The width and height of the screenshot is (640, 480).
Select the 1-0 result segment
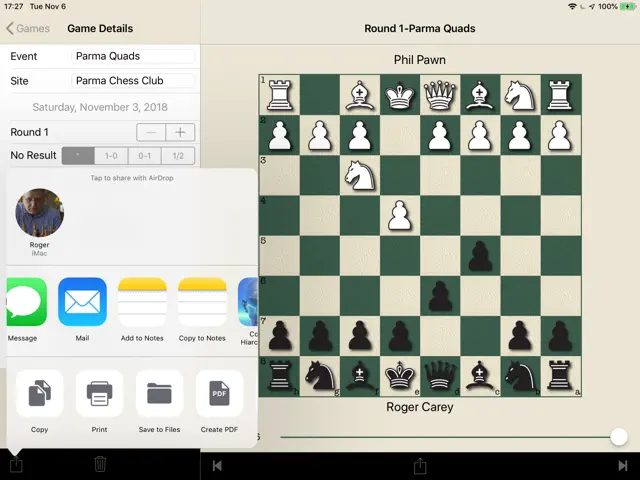(x=111, y=156)
